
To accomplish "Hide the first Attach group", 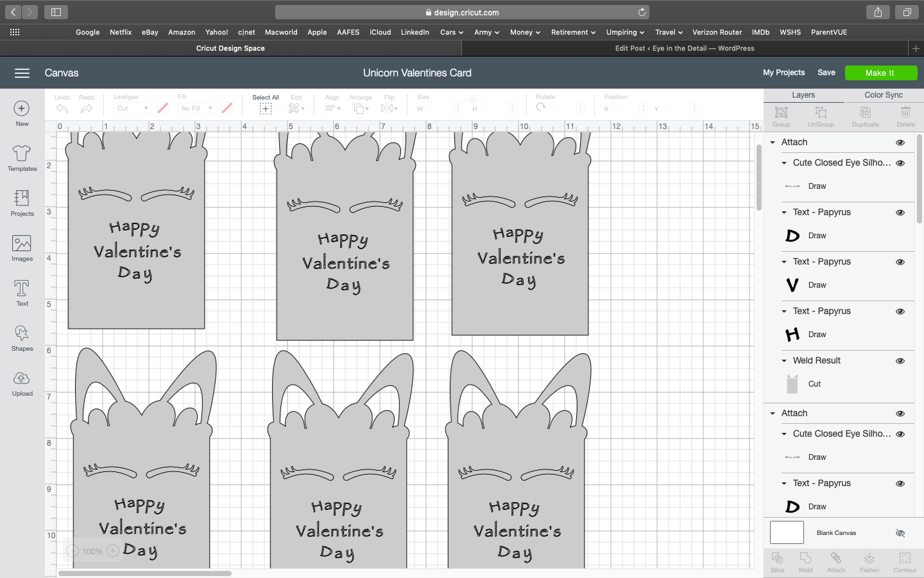I will coord(900,143).
